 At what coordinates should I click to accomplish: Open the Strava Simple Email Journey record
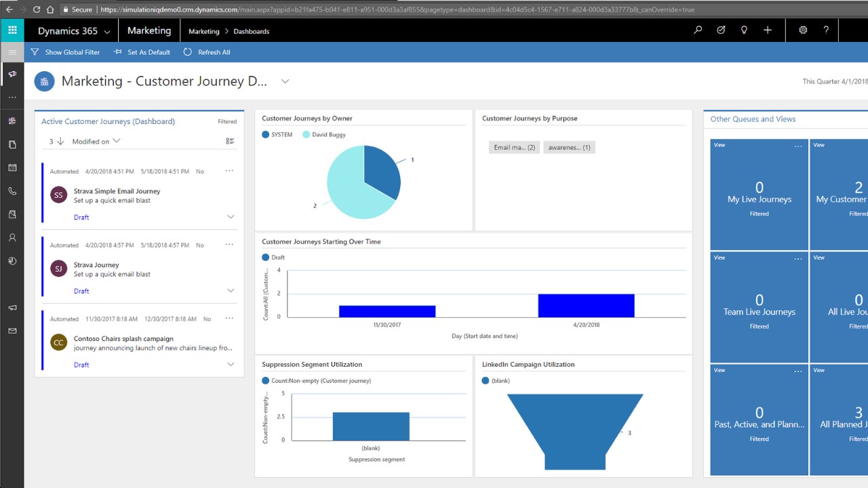(117, 191)
